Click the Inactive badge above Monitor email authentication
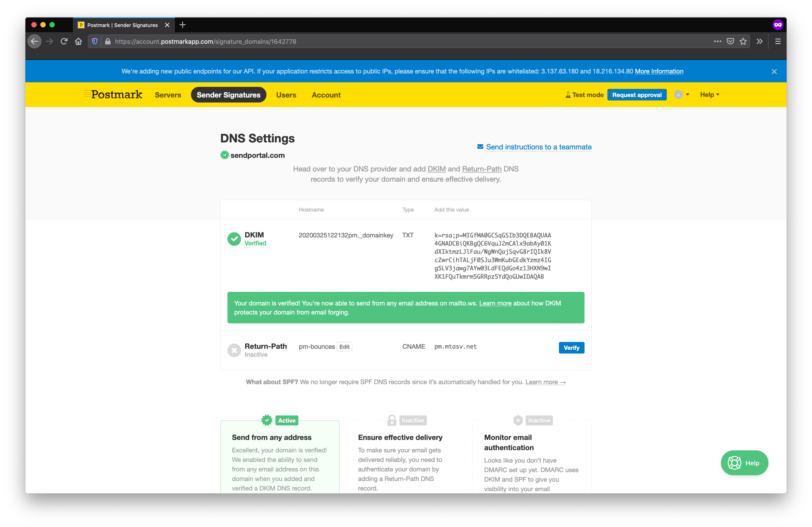812x527 pixels. pyautogui.click(x=539, y=420)
